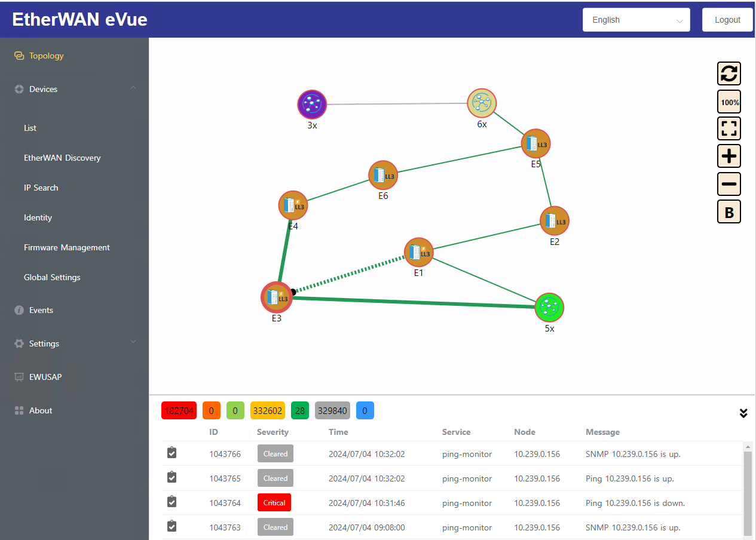Select switch node E3

[x=277, y=297]
